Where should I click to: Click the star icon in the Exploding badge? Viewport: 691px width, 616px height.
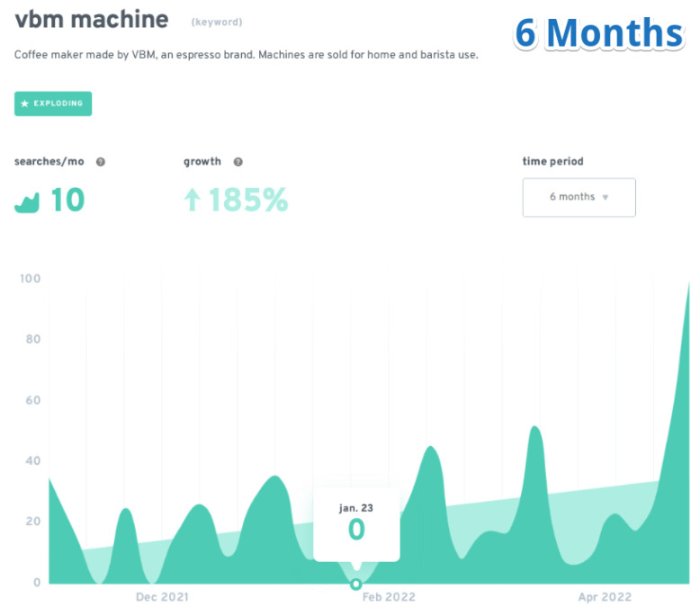[x=25, y=103]
